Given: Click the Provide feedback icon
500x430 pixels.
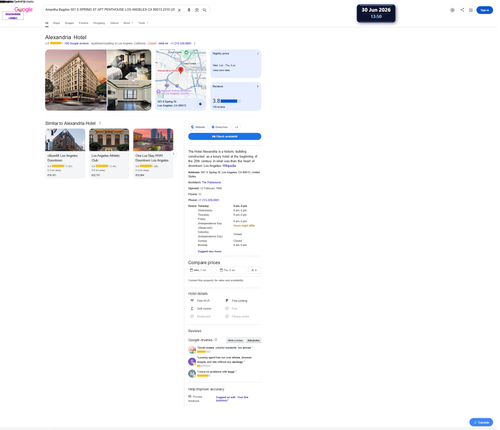Looking at the screenshot, I should [190, 397].
